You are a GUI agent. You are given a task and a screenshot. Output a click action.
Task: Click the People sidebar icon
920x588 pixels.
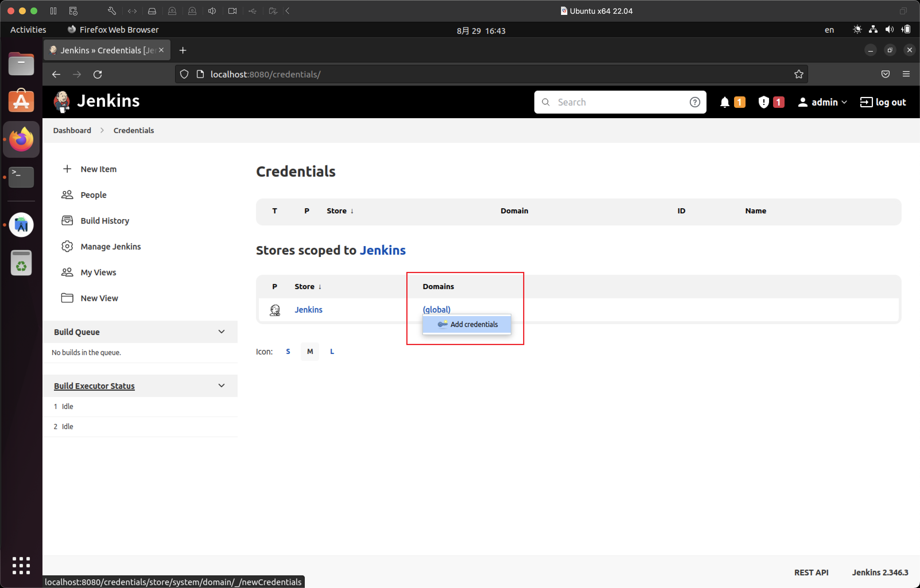(x=67, y=195)
